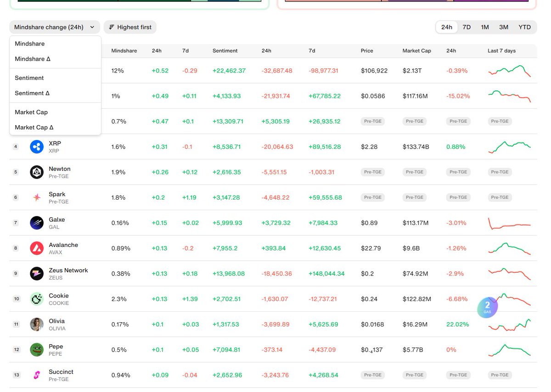Click the Succinct project logo icon

tap(37, 375)
